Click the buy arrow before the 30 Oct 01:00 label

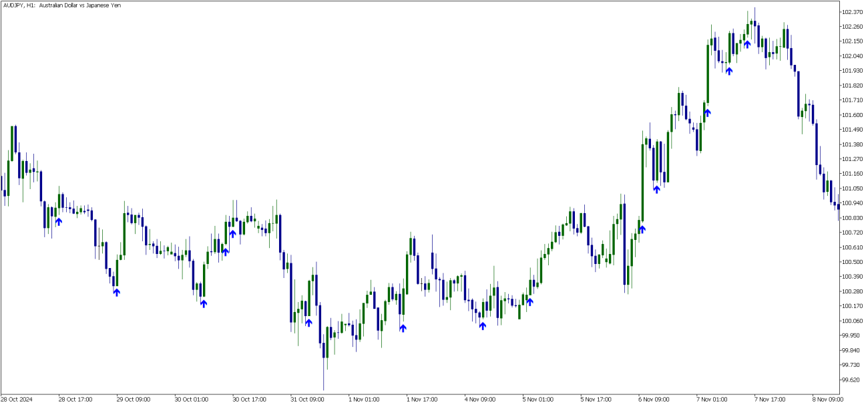click(203, 303)
